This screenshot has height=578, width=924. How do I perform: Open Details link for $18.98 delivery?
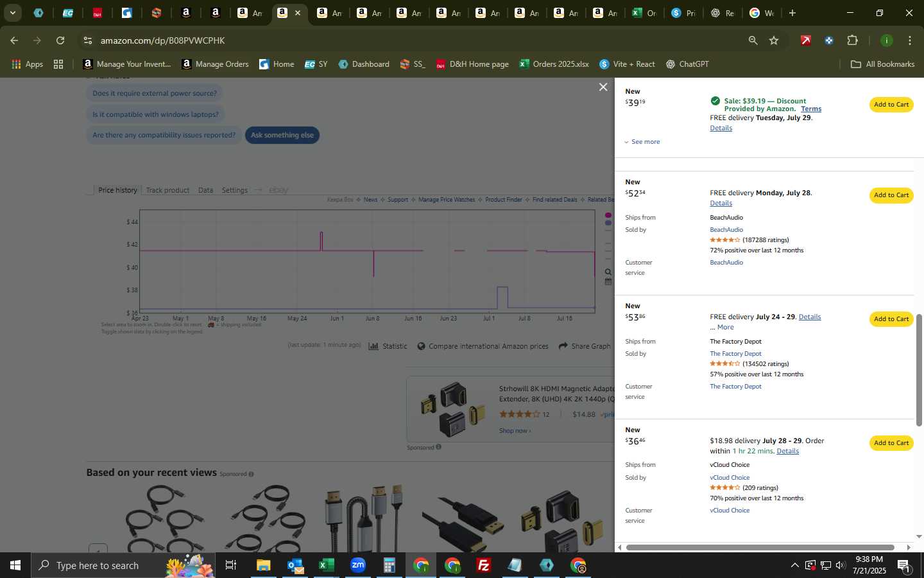point(787,451)
